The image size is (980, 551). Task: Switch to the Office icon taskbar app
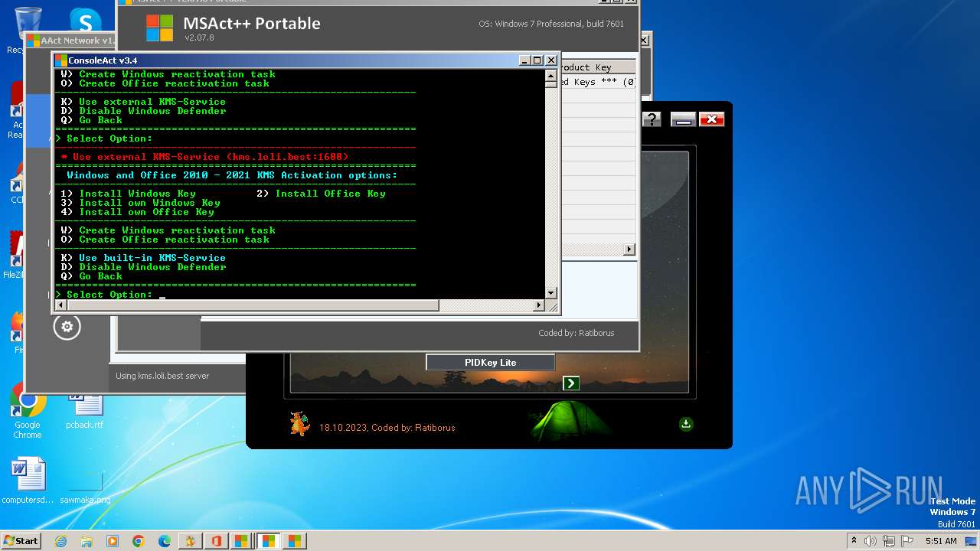(x=216, y=541)
